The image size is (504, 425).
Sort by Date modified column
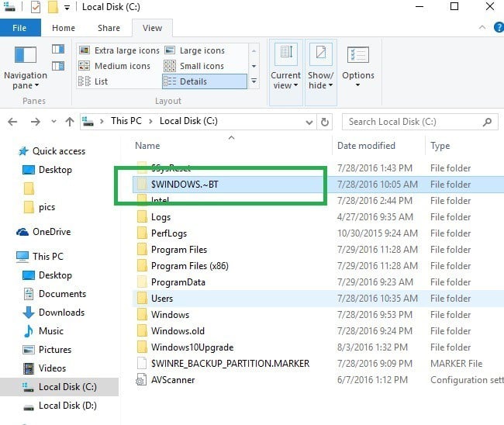pos(366,146)
